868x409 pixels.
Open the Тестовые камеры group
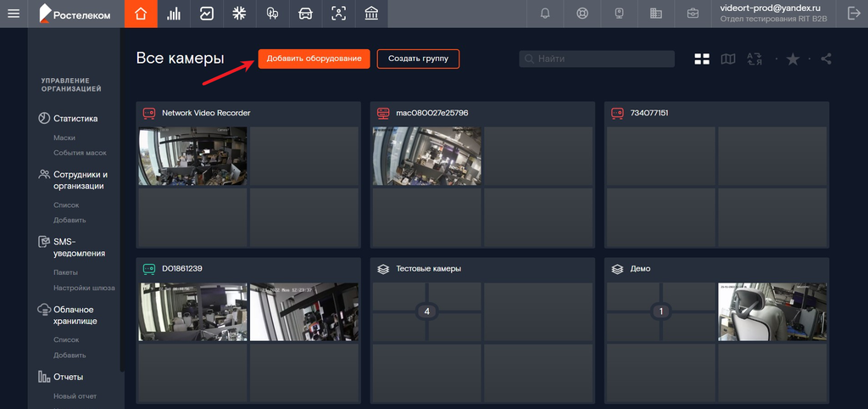click(428, 268)
